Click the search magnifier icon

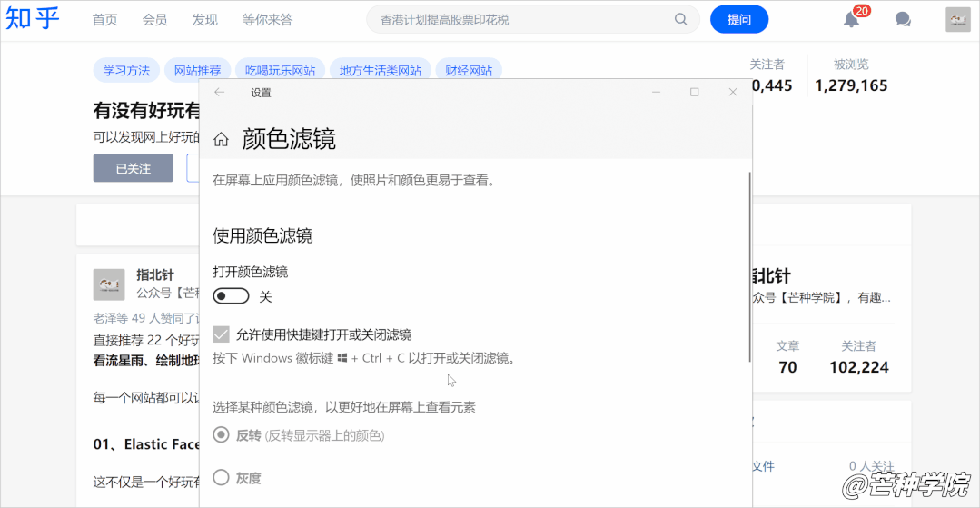click(x=681, y=19)
